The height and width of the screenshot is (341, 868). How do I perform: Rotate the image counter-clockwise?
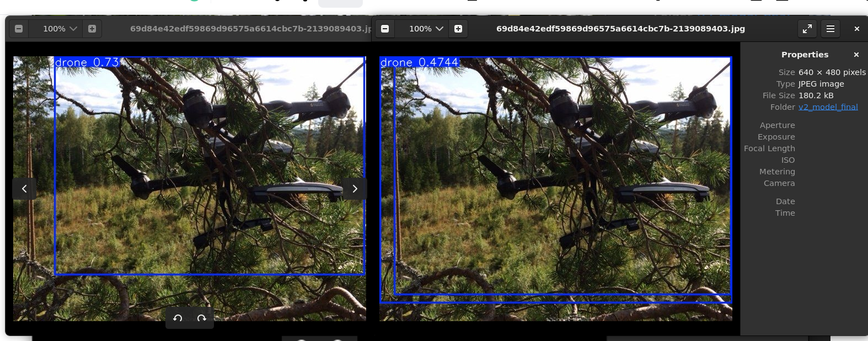point(178,318)
